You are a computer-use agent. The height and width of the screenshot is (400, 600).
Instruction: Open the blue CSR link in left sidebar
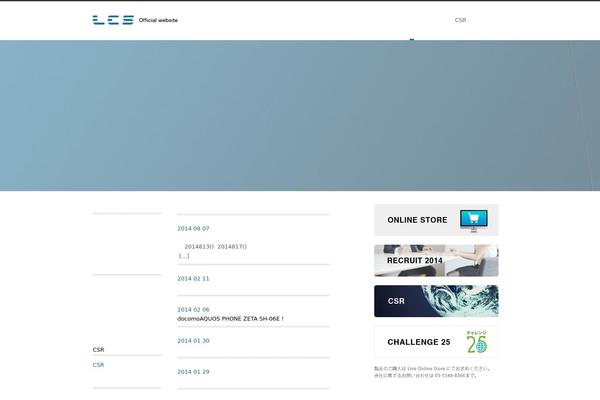[x=98, y=365]
